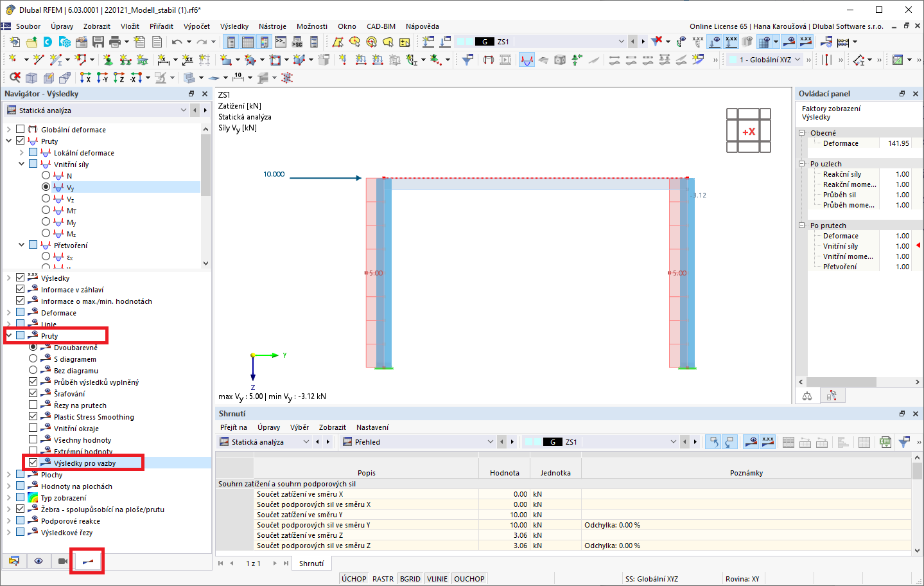Undo the last action
Image resolution: width=924 pixels, height=586 pixels.
177,42
